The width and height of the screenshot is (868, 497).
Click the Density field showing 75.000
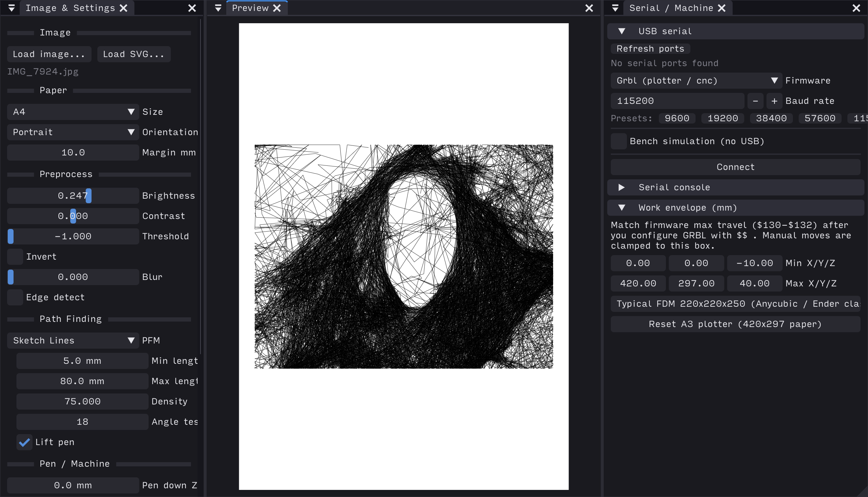[82, 402]
